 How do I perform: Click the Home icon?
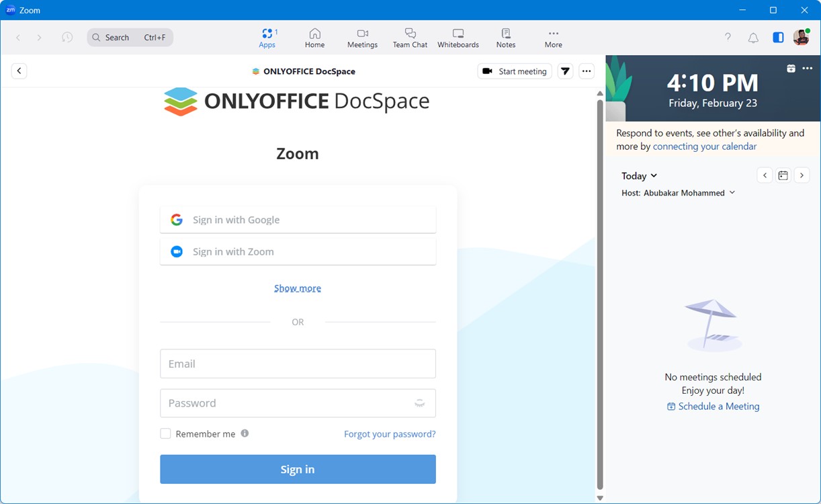tap(314, 37)
